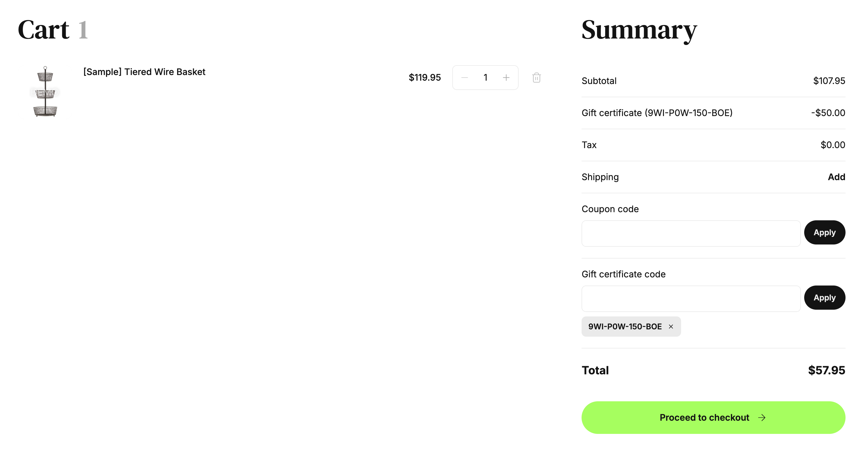The height and width of the screenshot is (462, 868).
Task: Click the Cart page heading
Action: tap(44, 30)
